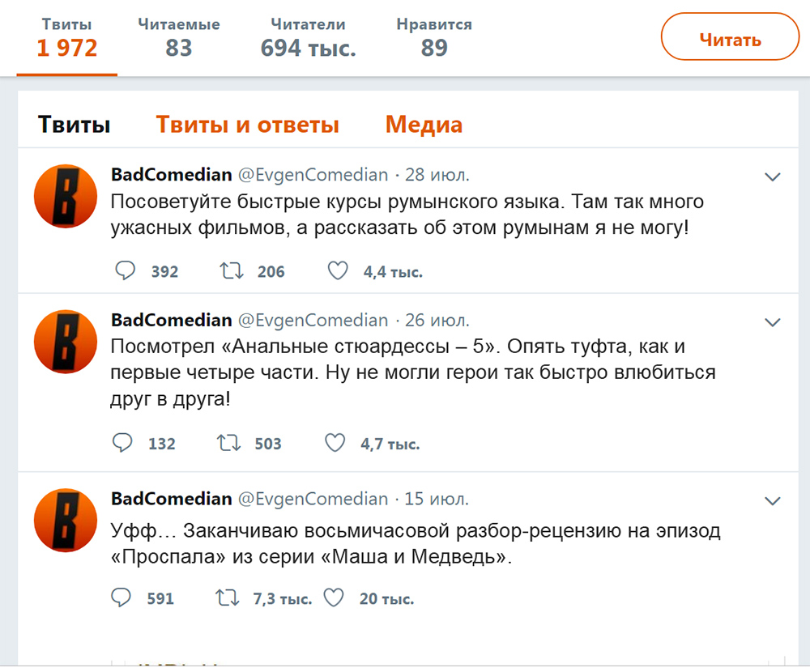Reply to the Romanian language courses tweet
This screenshot has height=672, width=810.
coord(126,271)
